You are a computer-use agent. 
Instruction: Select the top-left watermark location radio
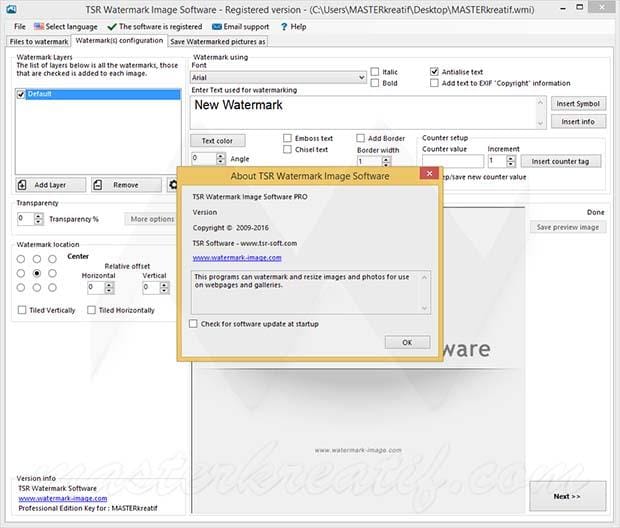coord(21,259)
